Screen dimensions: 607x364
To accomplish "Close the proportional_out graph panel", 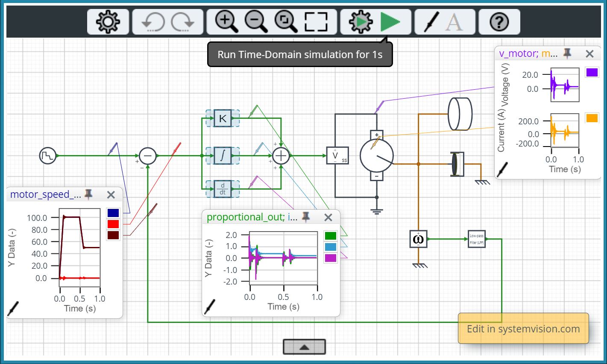I will click(x=328, y=217).
